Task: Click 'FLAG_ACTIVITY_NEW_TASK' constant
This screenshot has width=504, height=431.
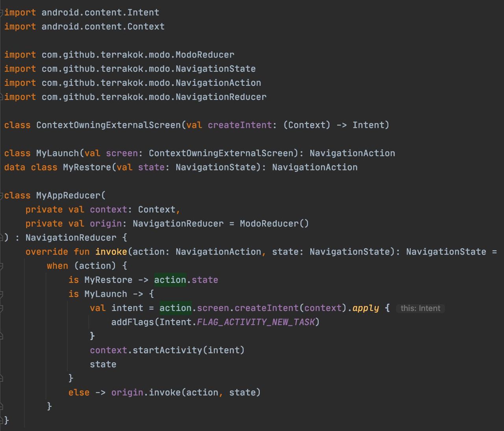Action: click(x=256, y=322)
